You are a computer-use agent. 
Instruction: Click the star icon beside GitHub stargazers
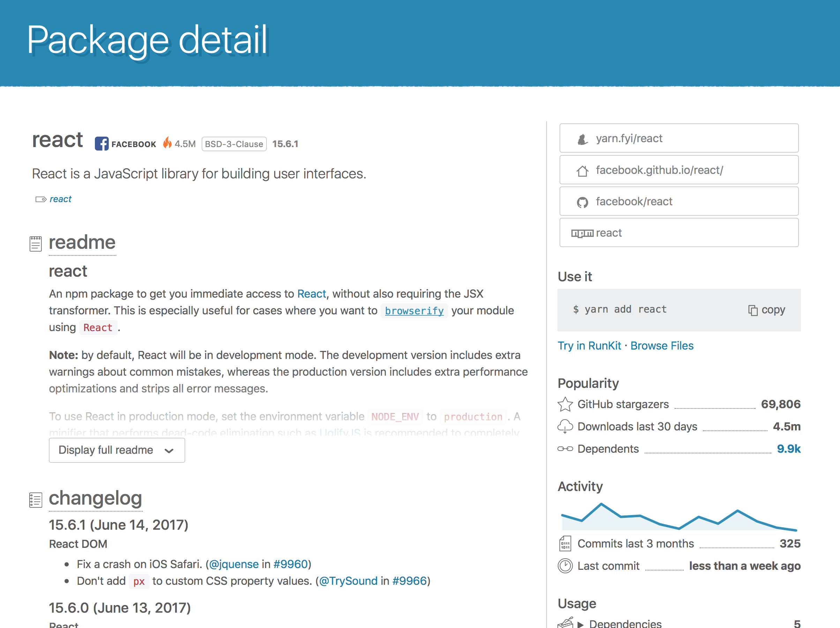pos(565,404)
